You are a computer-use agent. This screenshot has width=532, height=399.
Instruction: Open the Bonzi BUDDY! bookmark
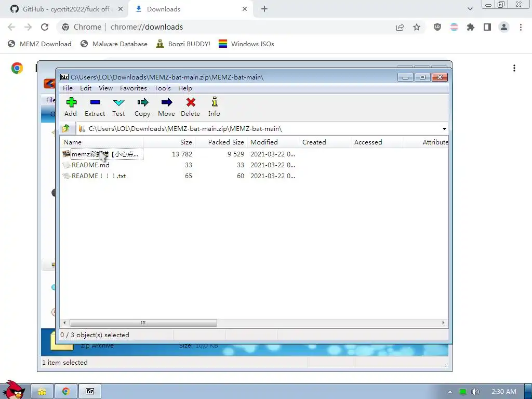pos(183,44)
